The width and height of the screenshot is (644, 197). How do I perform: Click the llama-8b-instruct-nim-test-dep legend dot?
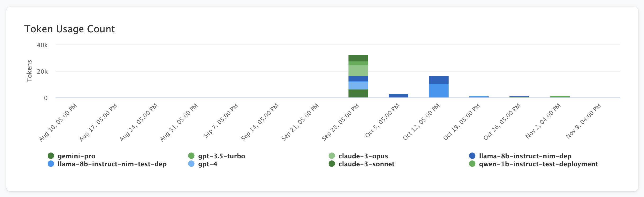pyautogui.click(x=51, y=164)
